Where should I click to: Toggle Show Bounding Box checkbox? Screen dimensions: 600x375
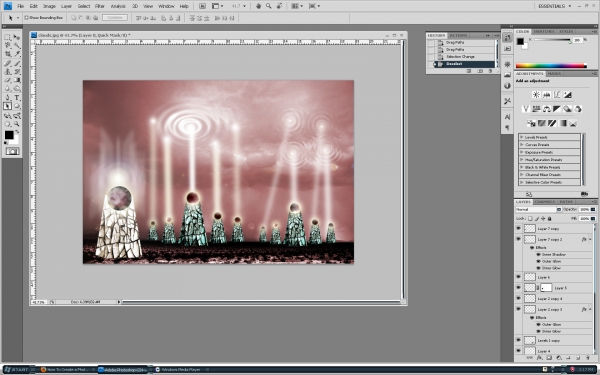click(x=26, y=18)
